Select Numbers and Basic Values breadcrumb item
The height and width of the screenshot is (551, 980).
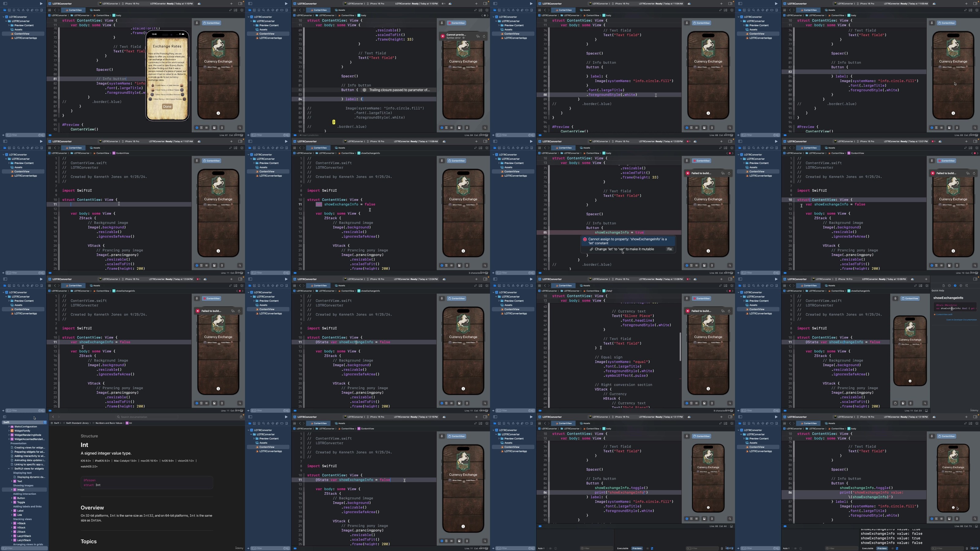(109, 423)
